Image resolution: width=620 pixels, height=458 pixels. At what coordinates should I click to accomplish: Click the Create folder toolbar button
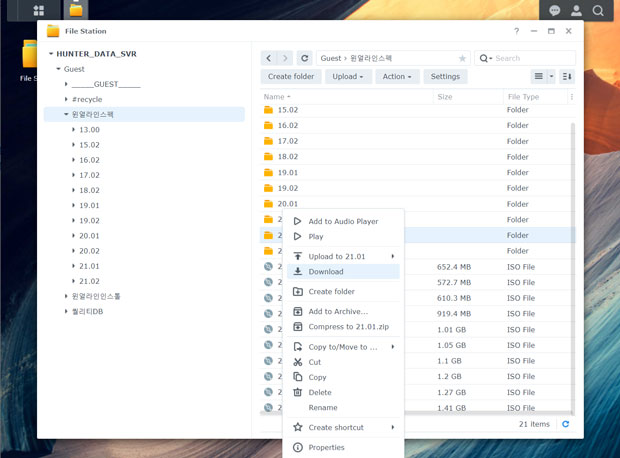[x=291, y=76]
